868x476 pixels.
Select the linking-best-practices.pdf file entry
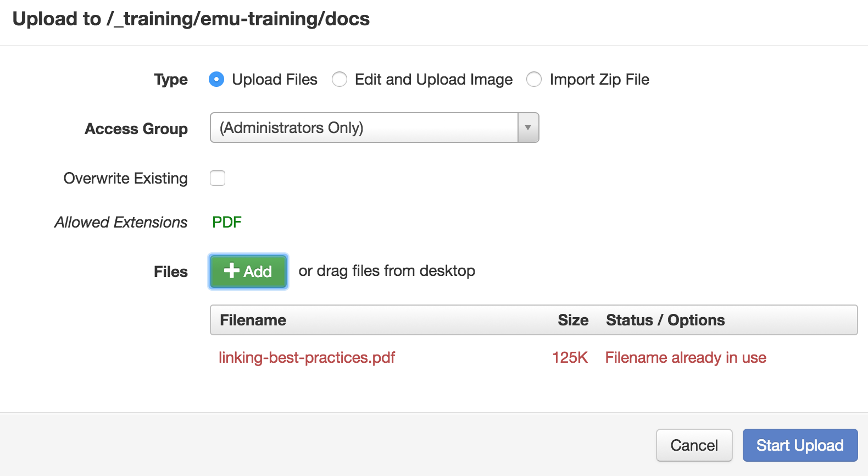pyautogui.click(x=307, y=357)
